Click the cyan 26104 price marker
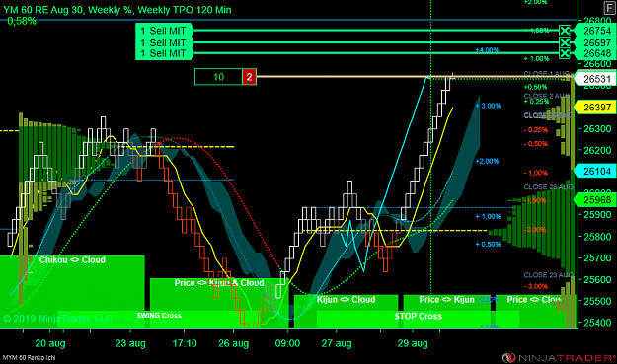Viewport: 617px width, 364px height. [x=596, y=171]
